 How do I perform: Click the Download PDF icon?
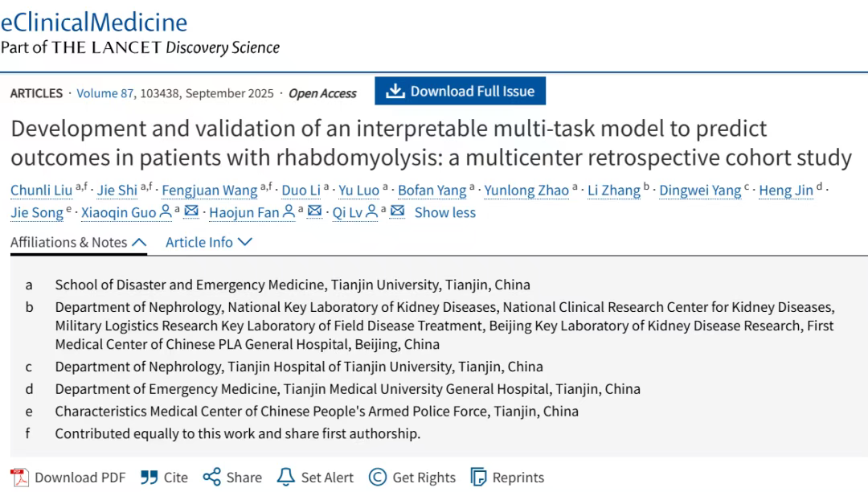(x=18, y=478)
